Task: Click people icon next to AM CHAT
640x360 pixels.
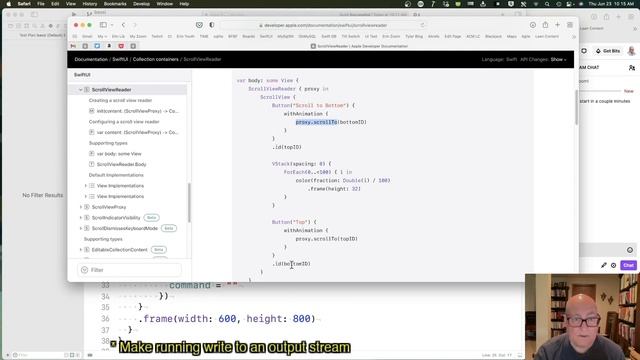Action: point(632,68)
